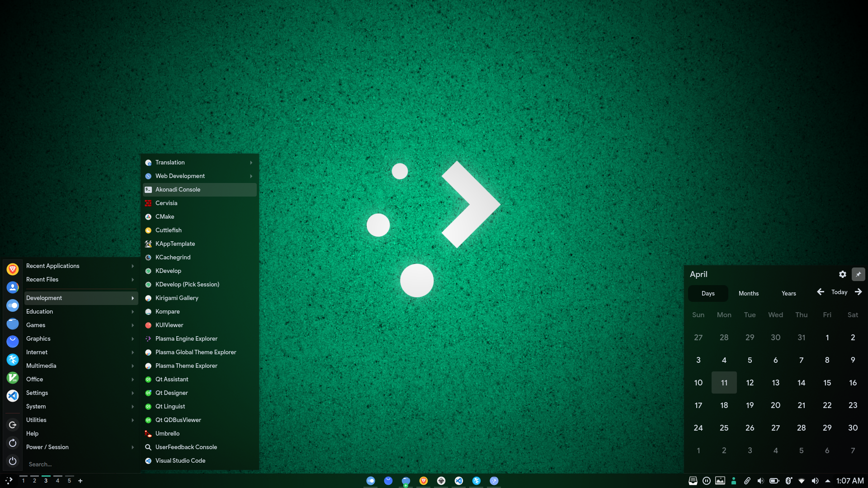Open the clipboard paperclip tray icon
This screenshot has width=868, height=488.
point(747,481)
